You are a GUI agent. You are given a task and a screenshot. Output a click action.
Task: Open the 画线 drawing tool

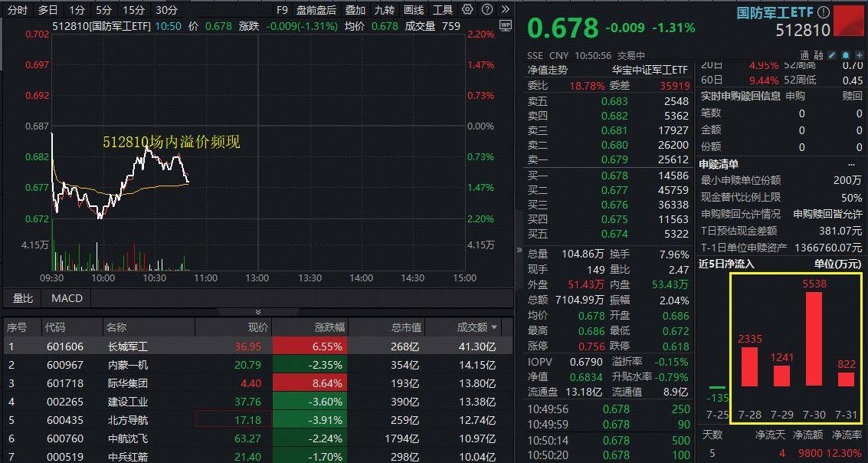point(414,9)
